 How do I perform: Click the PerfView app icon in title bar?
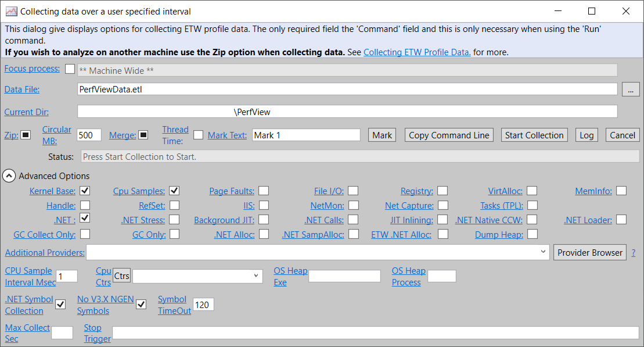pos(11,11)
